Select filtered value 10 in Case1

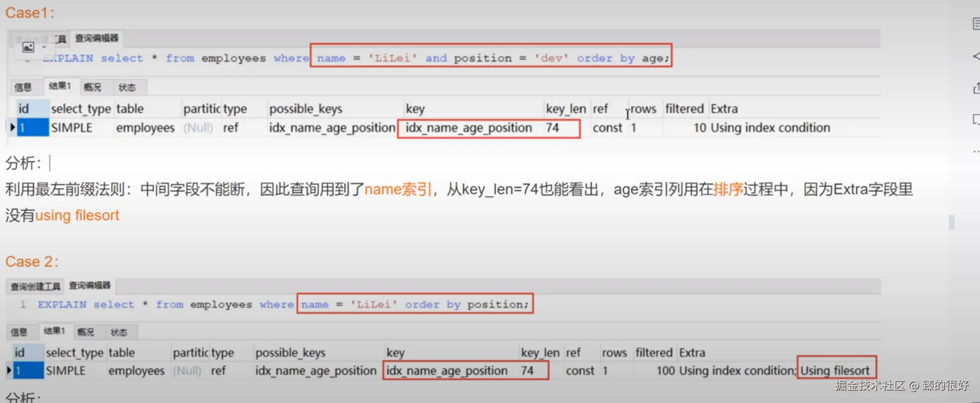pyautogui.click(x=700, y=127)
